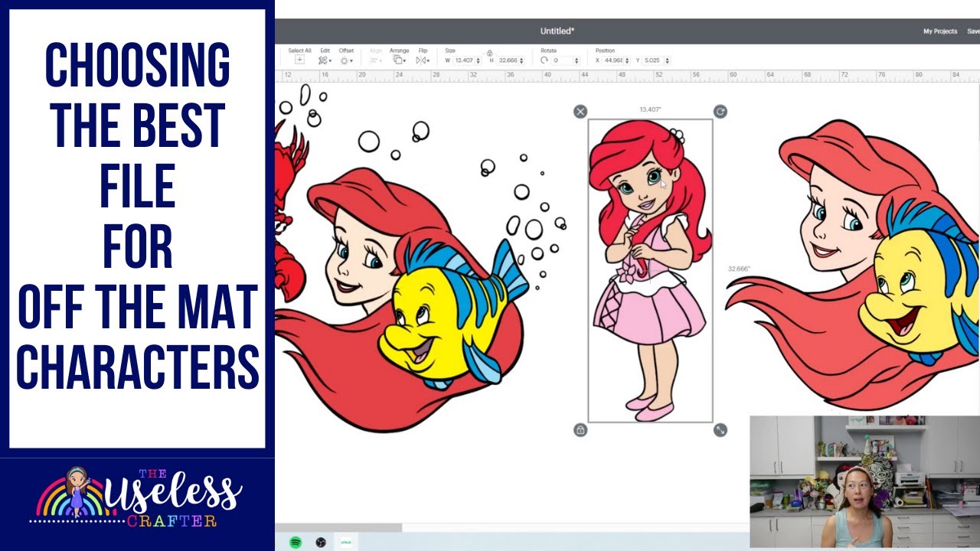This screenshot has height=551, width=980.
Task: Adjust the Width stepper arrows
Action: (x=478, y=60)
